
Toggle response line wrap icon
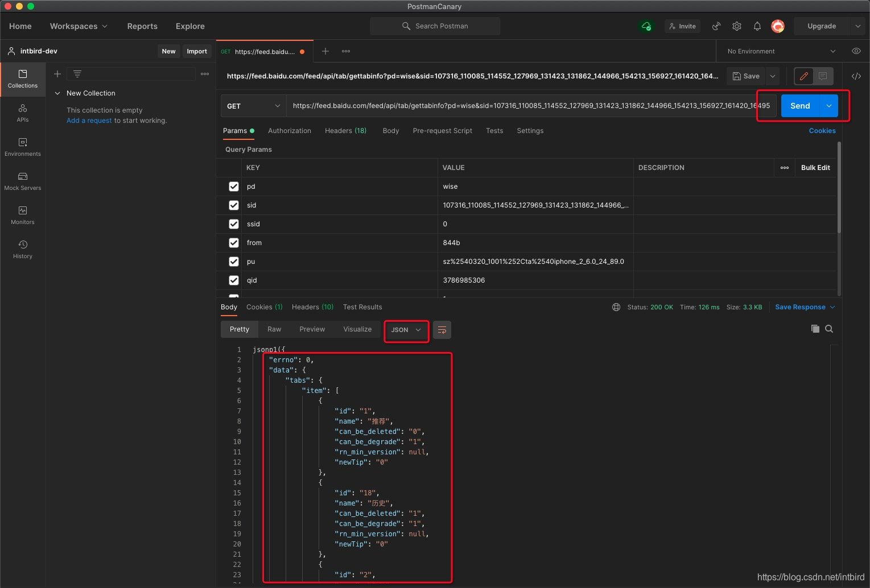(442, 330)
